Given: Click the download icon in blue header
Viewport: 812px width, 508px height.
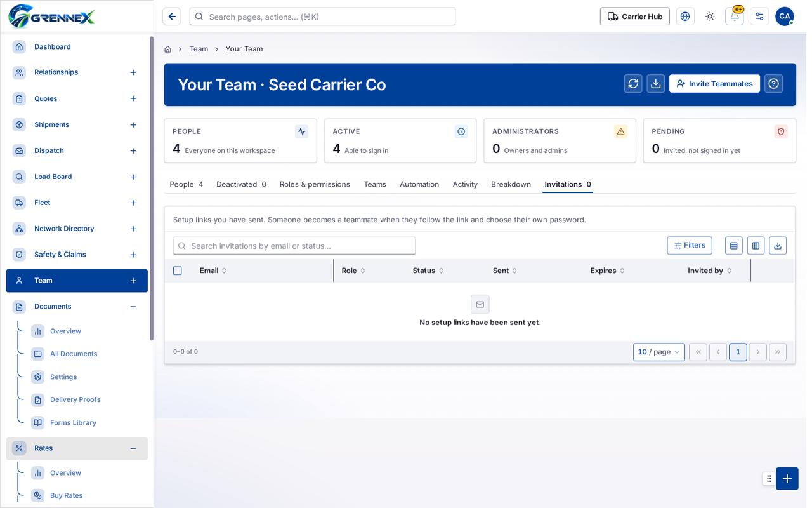Looking at the screenshot, I should 656,84.
